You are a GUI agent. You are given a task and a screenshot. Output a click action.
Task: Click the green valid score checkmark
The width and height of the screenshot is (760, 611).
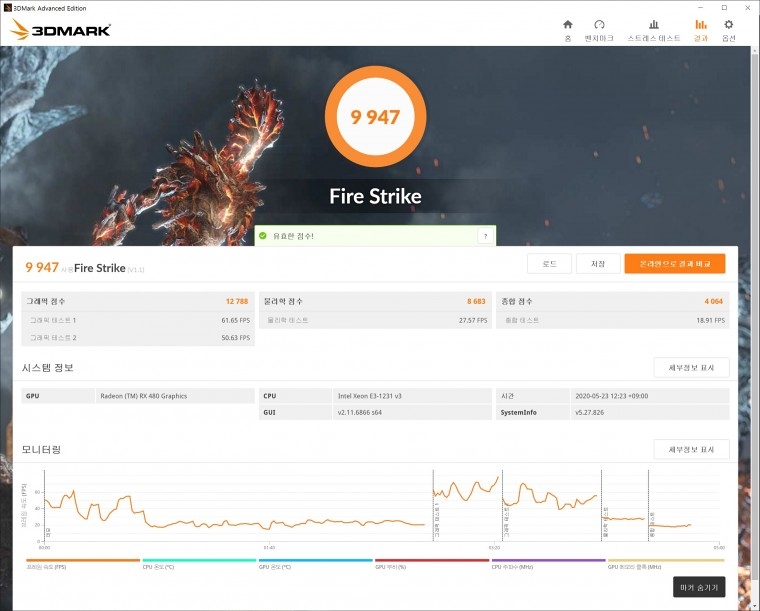pos(263,236)
